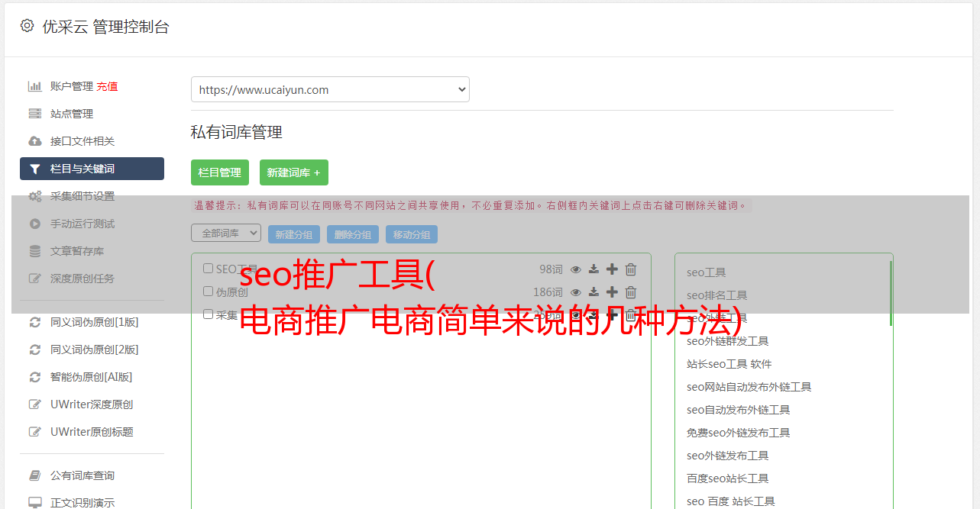The image size is (980, 509).
Task: Click the 新建词库 + button
Action: point(294,172)
